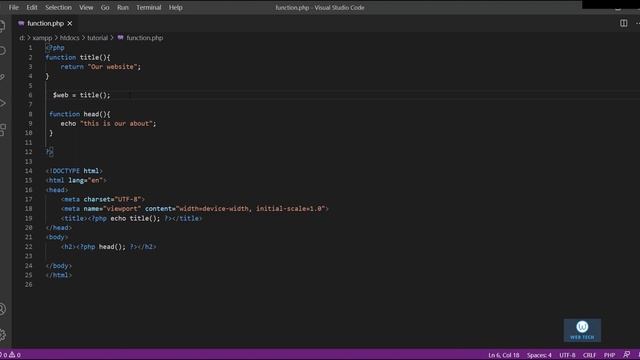Click 'echo "this is our about";' line
The image size is (640, 360).
click(108, 123)
